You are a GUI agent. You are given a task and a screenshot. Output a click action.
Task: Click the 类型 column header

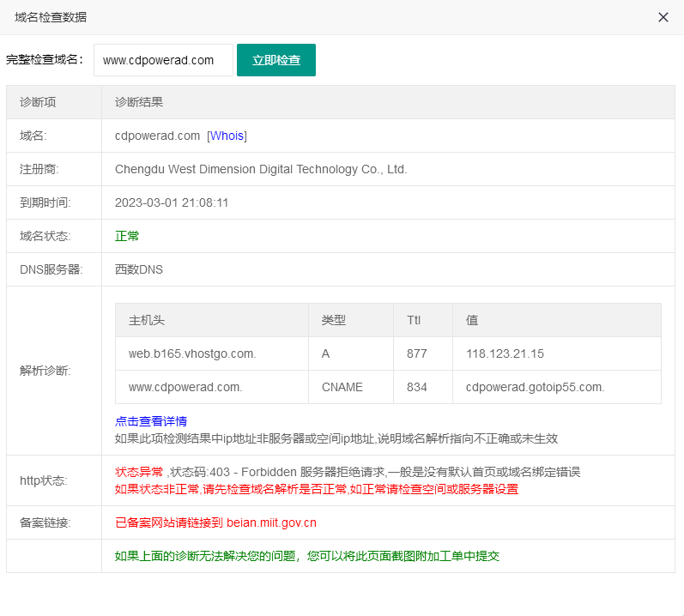point(334,320)
